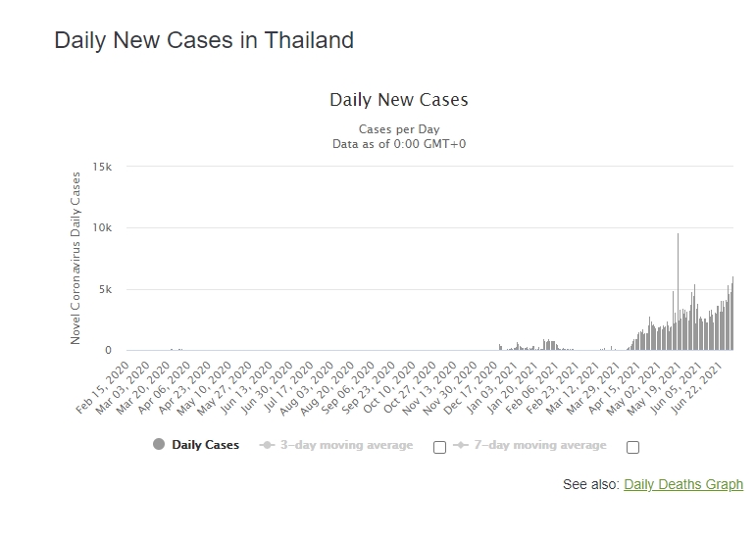Image resolution: width=756 pixels, height=541 pixels.
Task: Open the Daily Deaths Graph link
Action: (683, 484)
